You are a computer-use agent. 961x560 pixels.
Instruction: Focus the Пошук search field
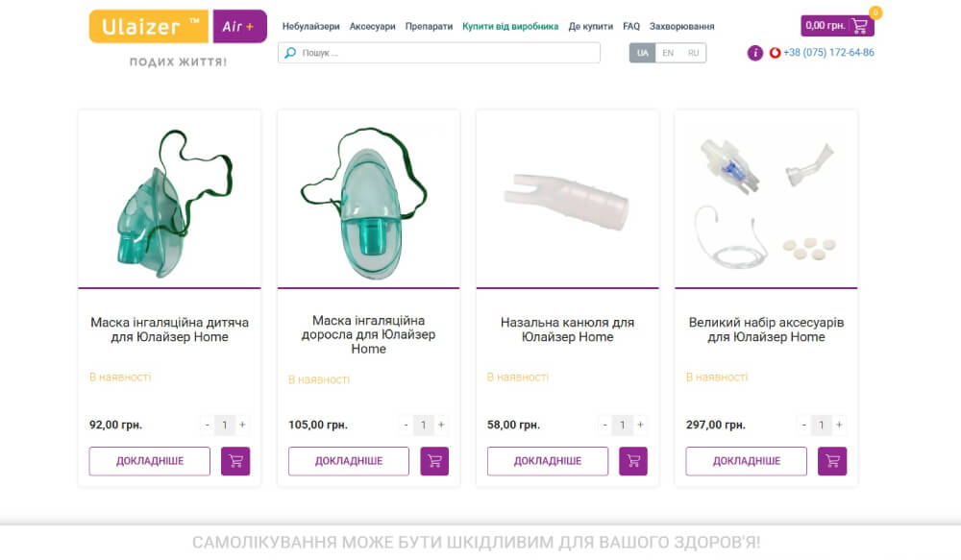[447, 53]
